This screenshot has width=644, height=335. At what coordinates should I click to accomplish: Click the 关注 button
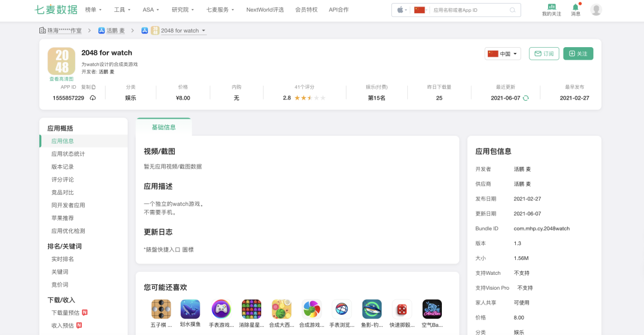(x=578, y=54)
